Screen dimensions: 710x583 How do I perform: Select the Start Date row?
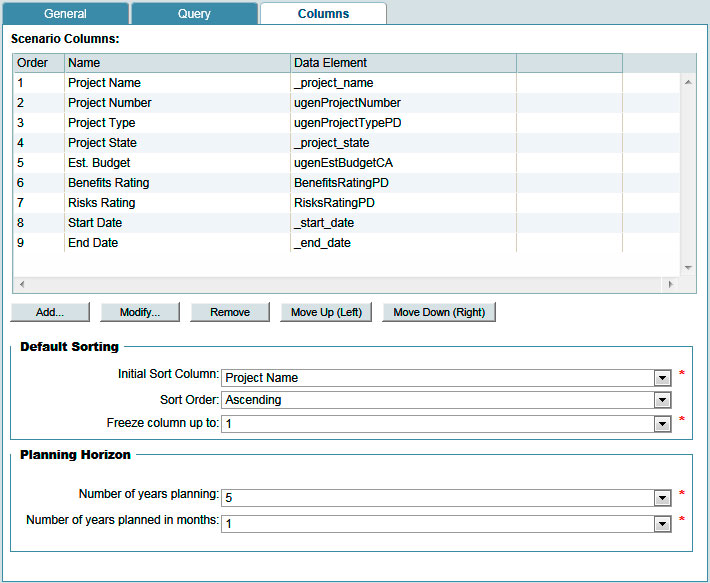click(x=346, y=223)
